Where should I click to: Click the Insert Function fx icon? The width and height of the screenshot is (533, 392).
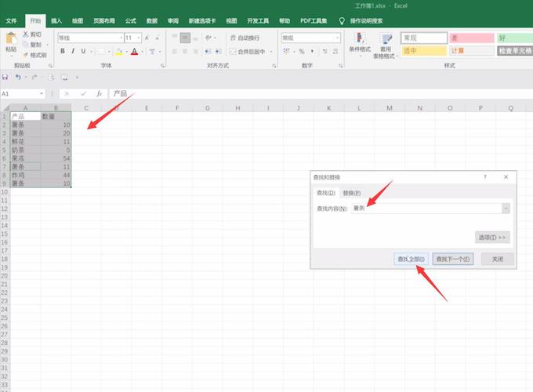click(100, 93)
